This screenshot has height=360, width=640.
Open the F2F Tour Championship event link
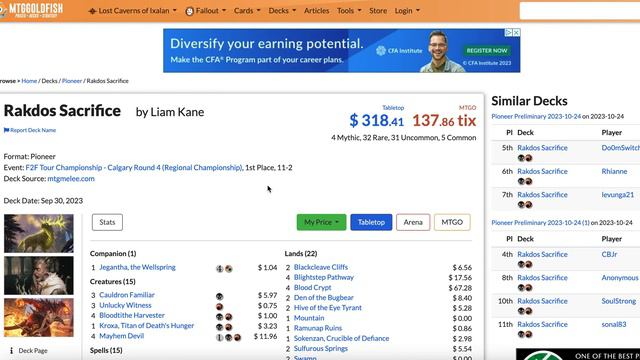134,167
